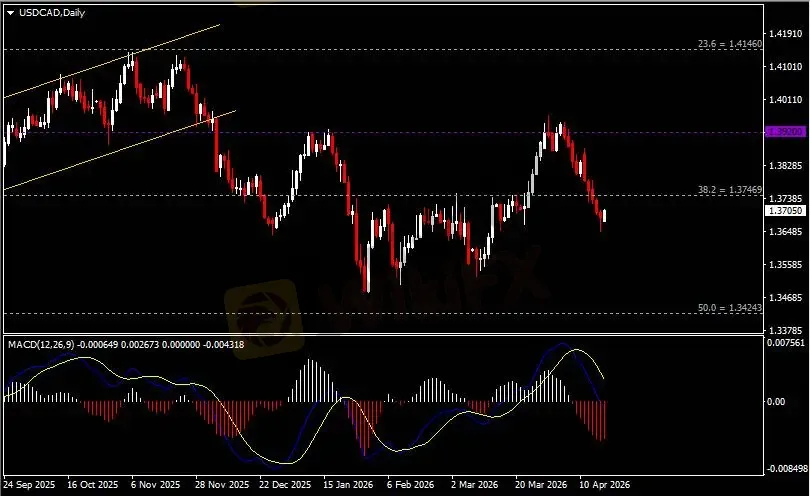The width and height of the screenshot is (810, 496).
Task: Select the 38.2 = 1.37469 Fibonacci label
Action: point(729,190)
